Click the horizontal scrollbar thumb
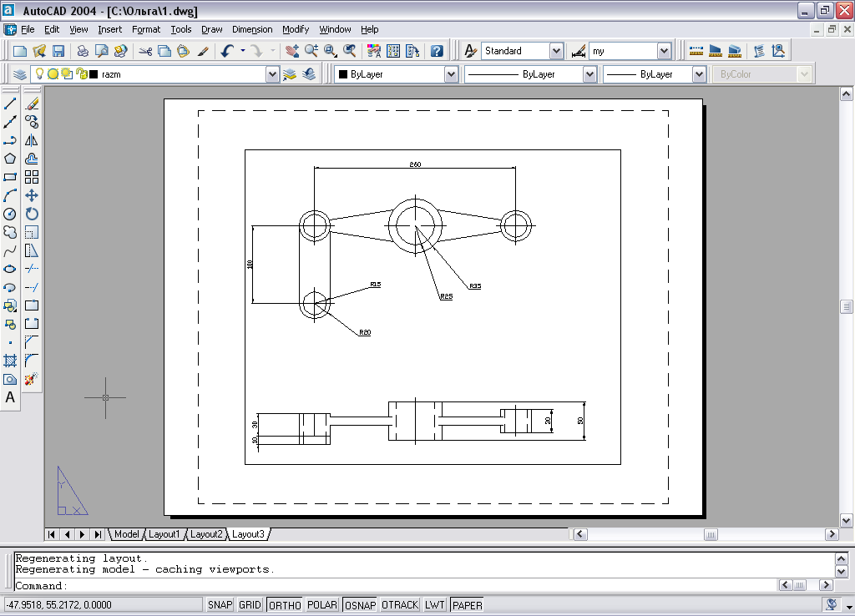Image resolution: width=855 pixels, height=616 pixels. pyautogui.click(x=711, y=534)
